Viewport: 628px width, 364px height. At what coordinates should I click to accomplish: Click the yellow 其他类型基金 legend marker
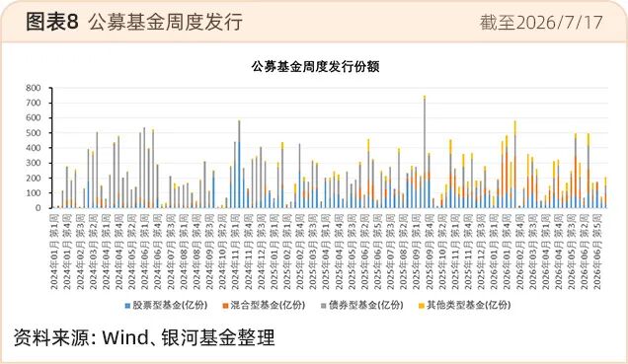tap(421, 306)
